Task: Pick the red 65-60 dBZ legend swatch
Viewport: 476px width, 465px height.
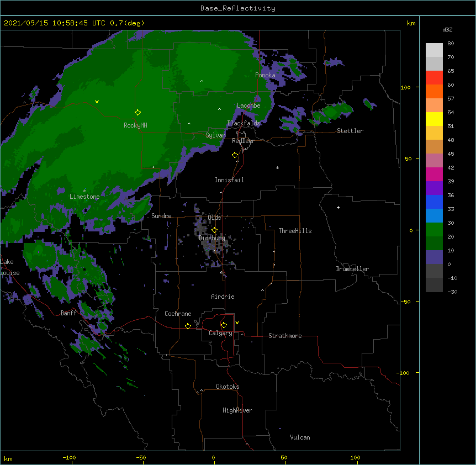Action: click(x=434, y=77)
